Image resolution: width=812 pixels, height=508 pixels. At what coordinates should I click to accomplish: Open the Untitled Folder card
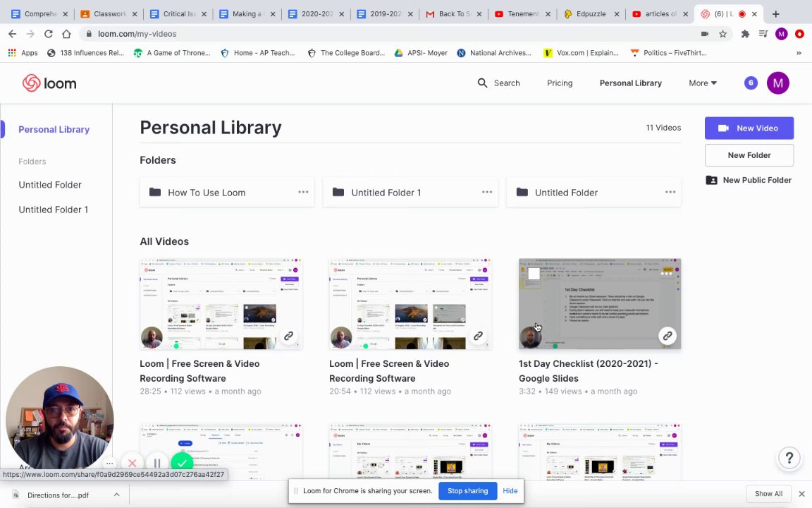pyautogui.click(x=593, y=193)
